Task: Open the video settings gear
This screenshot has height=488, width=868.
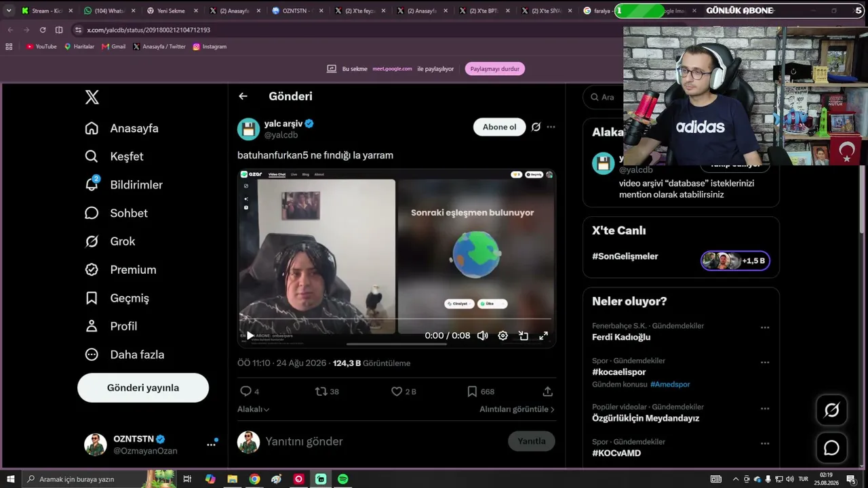Action: point(502,335)
